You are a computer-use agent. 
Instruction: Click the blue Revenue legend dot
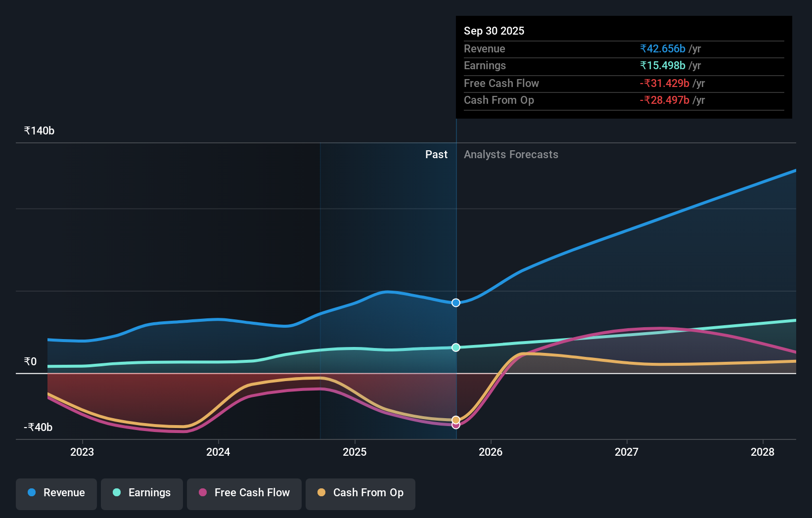click(32, 493)
